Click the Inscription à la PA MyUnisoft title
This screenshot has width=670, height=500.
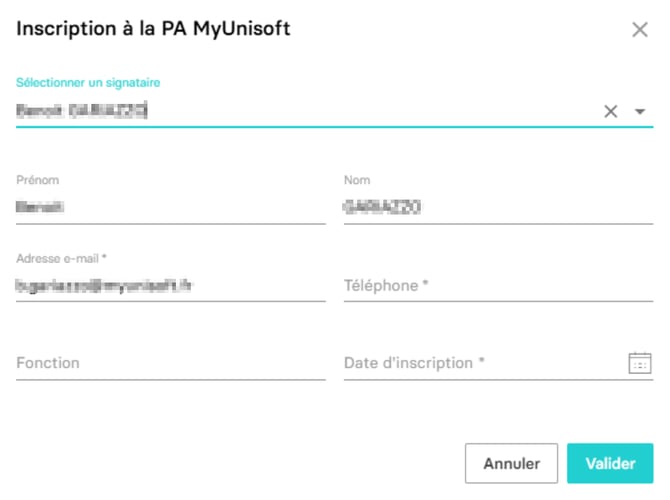click(x=153, y=29)
